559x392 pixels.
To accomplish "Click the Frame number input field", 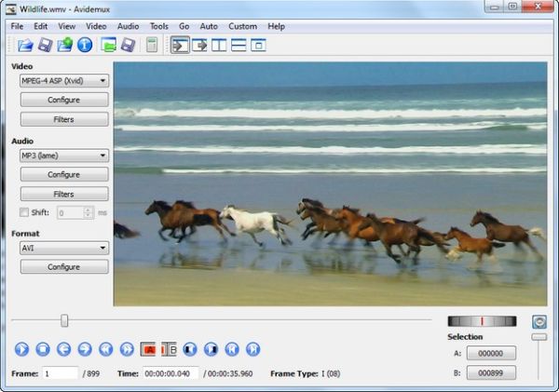I will pos(61,373).
